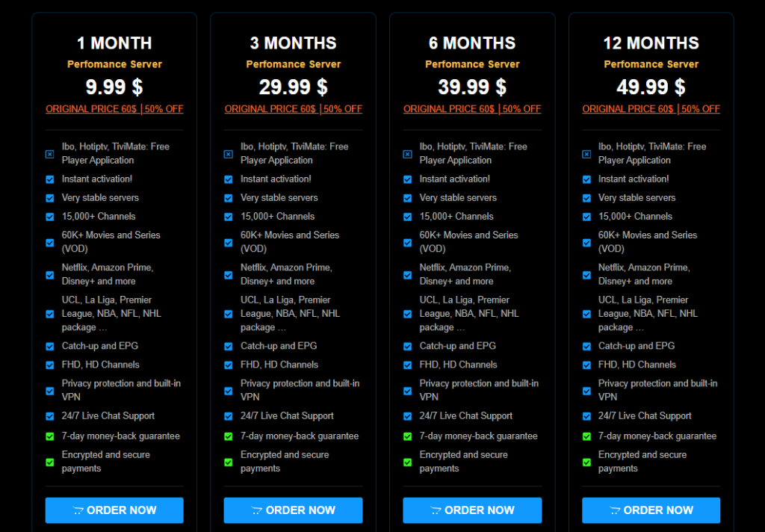Click the X icon beside Free Player Application in 1 Month plan

point(49,154)
